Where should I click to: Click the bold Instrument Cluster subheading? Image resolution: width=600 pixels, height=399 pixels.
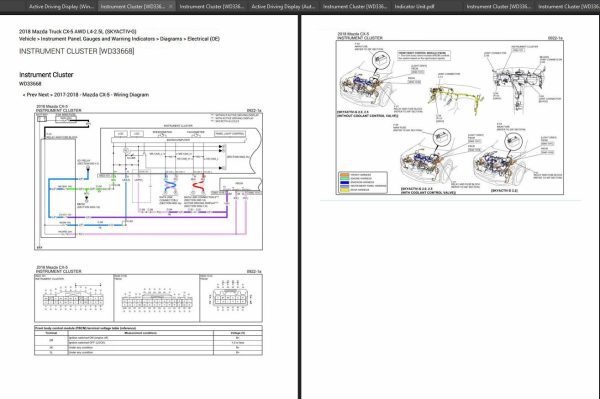46,75
